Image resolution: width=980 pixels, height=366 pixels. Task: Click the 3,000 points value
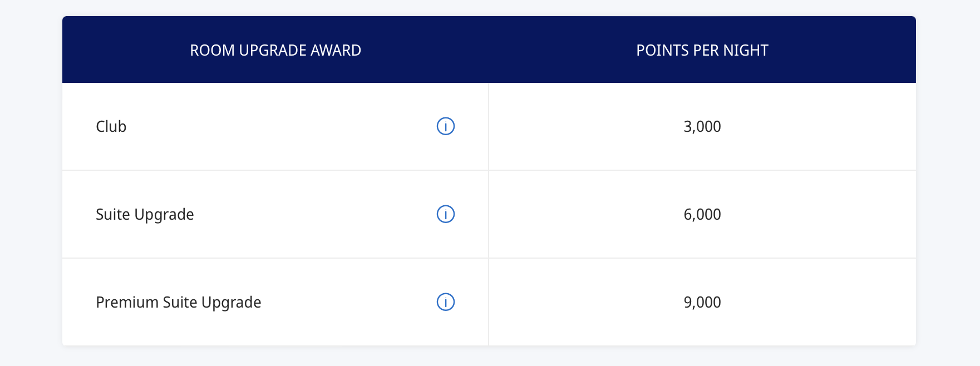[x=702, y=126]
